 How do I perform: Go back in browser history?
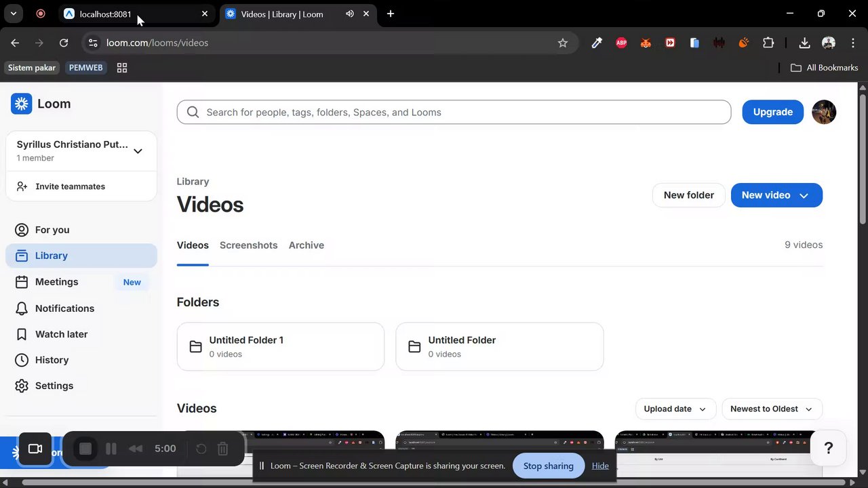pos(15,43)
